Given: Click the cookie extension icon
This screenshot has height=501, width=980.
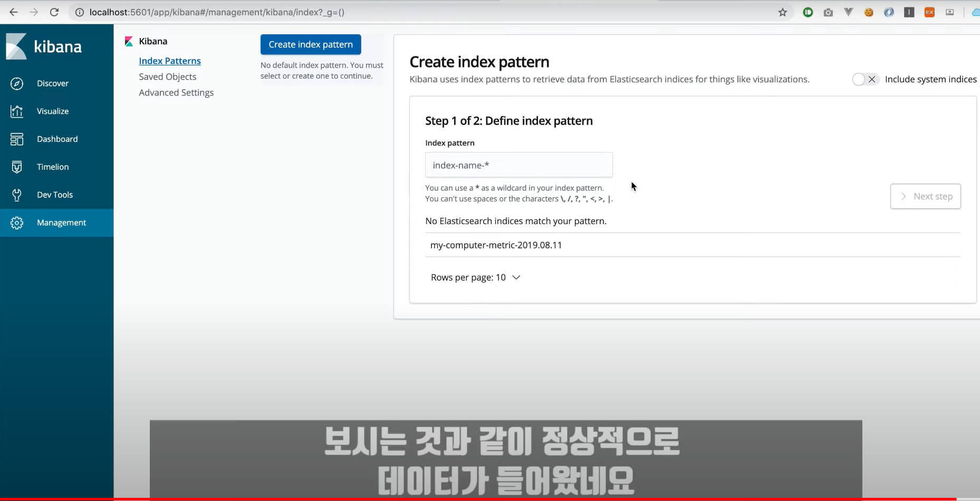Looking at the screenshot, I should (x=869, y=12).
